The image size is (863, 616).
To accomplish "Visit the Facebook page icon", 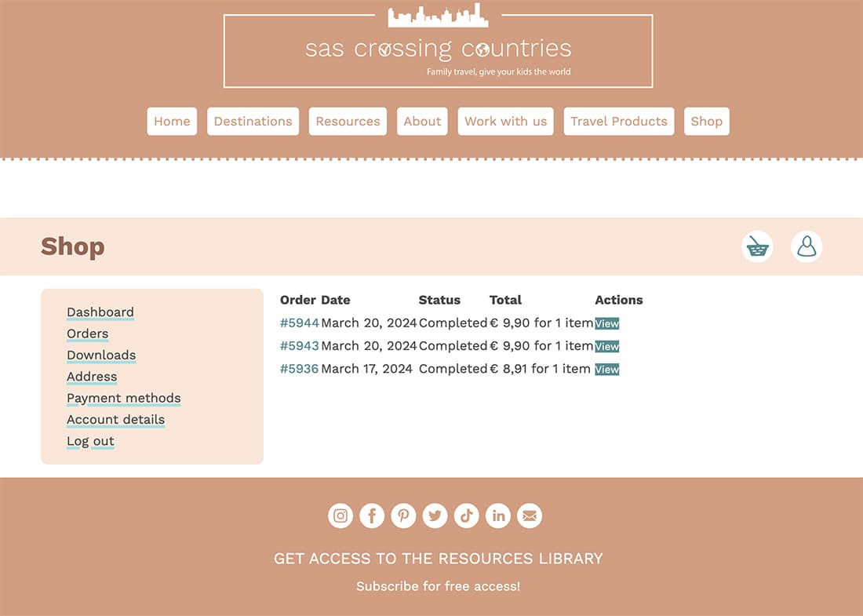I will 372,516.
